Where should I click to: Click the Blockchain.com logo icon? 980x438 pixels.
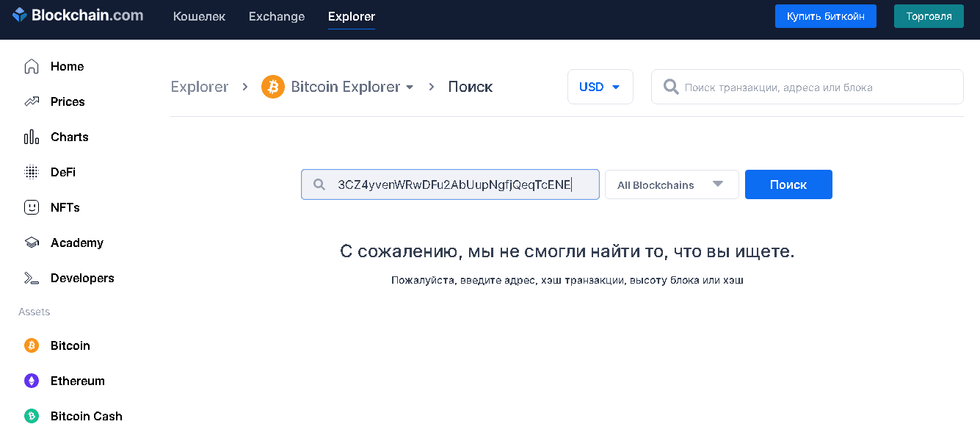[x=20, y=15]
